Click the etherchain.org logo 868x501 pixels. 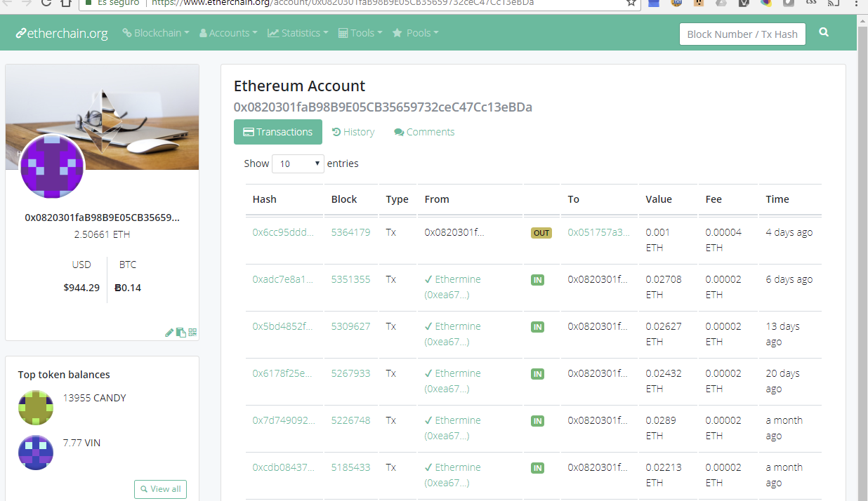coord(61,32)
